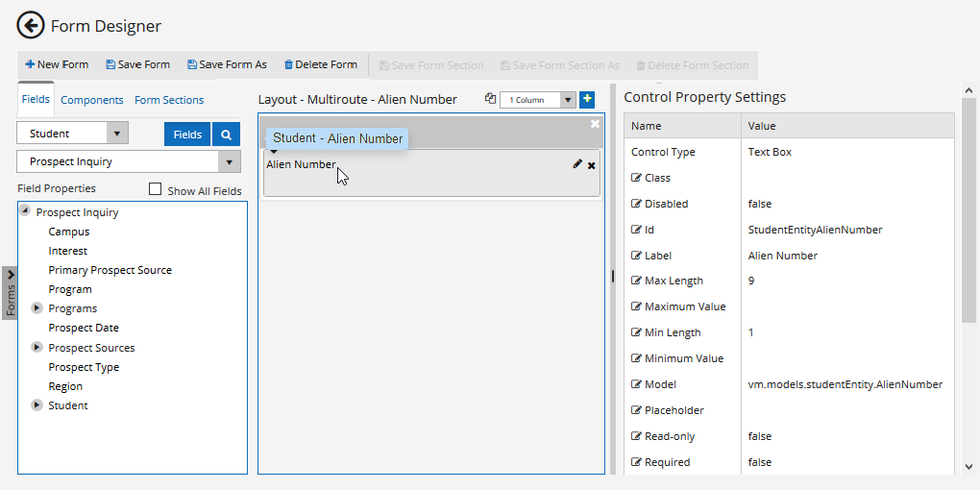Click Save Form in the toolbar

(x=137, y=65)
